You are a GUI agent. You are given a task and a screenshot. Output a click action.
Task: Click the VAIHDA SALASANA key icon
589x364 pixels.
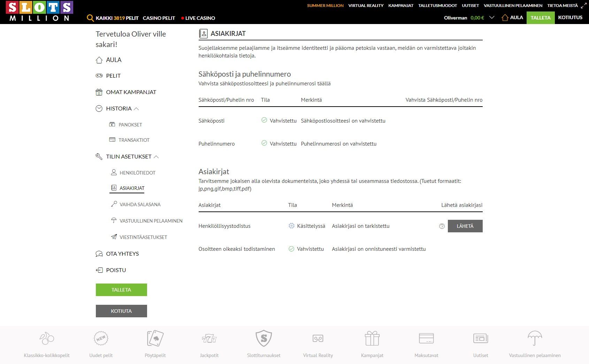114,204
